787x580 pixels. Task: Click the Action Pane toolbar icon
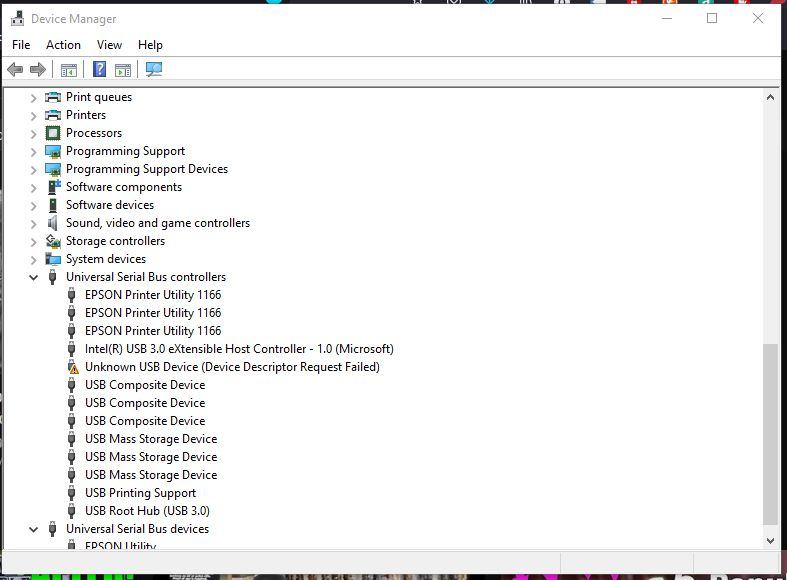click(122, 70)
